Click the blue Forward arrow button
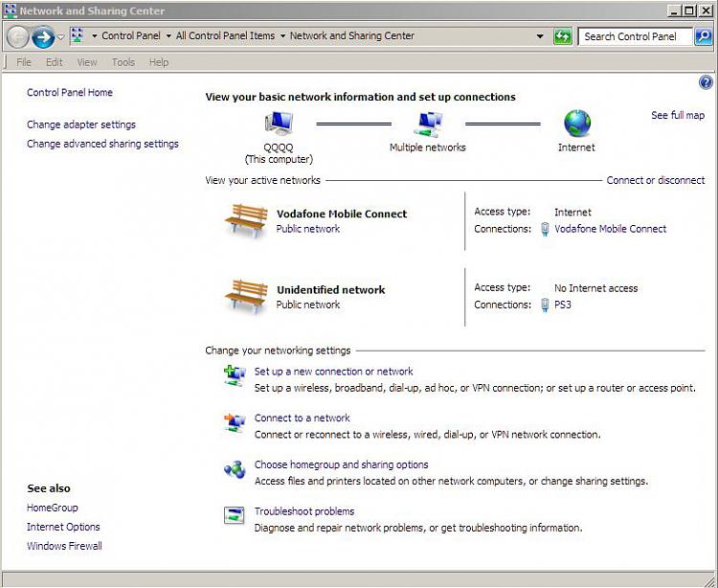 (x=43, y=37)
